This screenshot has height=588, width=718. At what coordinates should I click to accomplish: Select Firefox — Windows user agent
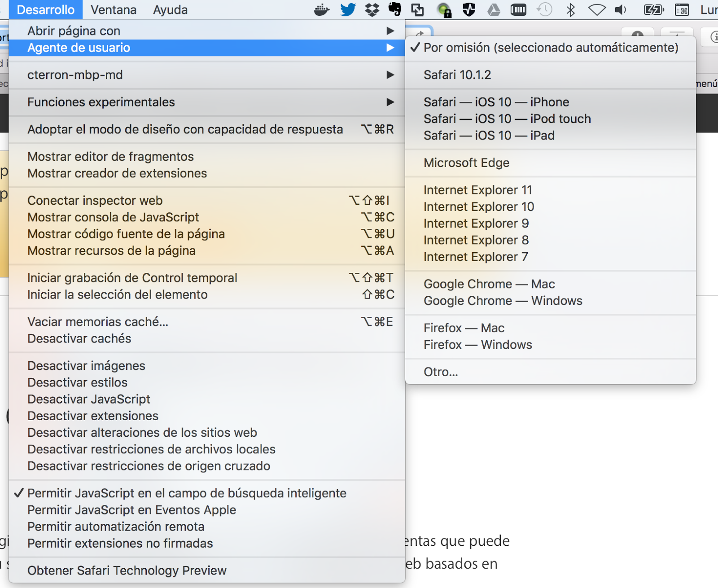[x=551, y=345]
